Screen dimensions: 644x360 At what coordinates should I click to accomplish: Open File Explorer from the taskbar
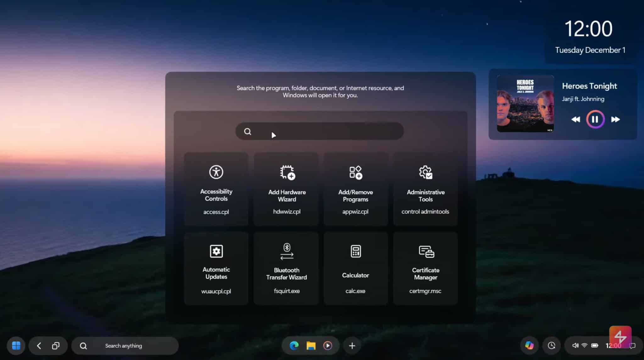311,345
